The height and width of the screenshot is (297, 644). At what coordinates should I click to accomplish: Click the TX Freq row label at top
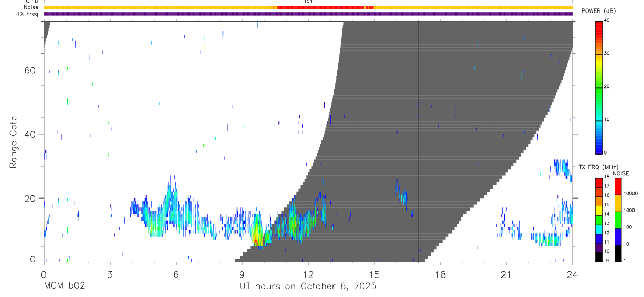coord(28,13)
